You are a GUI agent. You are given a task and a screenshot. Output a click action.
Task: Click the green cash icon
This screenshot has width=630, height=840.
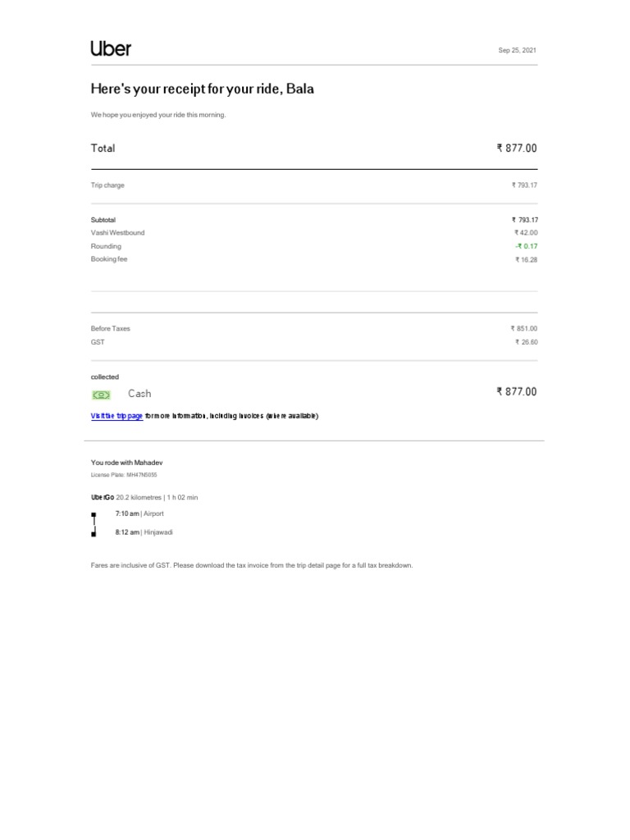coord(101,395)
